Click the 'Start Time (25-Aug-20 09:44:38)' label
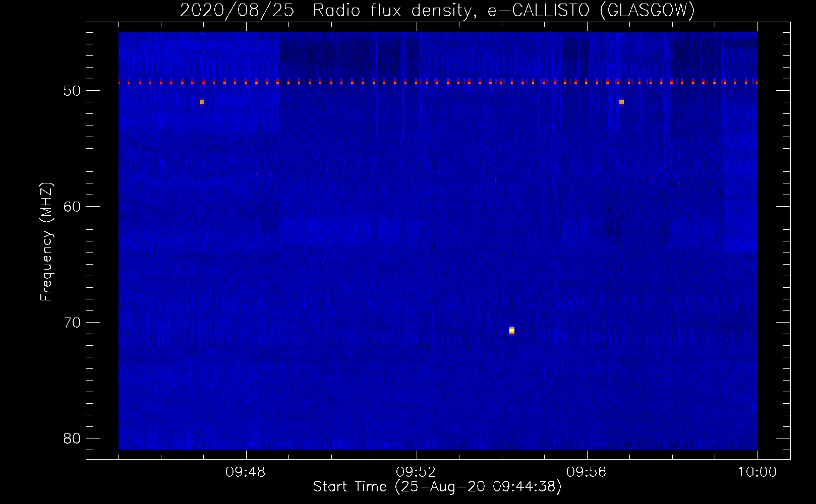The width and height of the screenshot is (816, 504). click(x=437, y=487)
